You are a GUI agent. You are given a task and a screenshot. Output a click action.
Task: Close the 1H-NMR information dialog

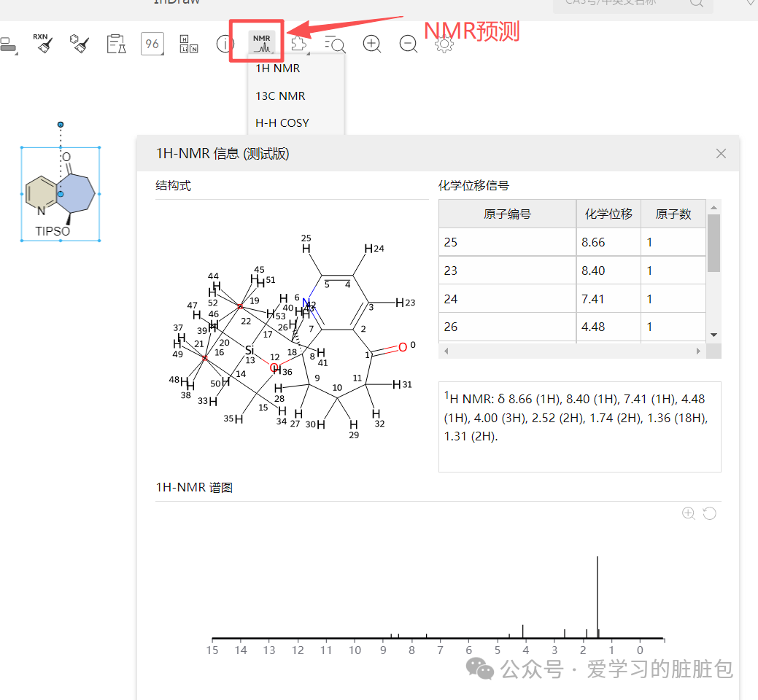tap(721, 154)
